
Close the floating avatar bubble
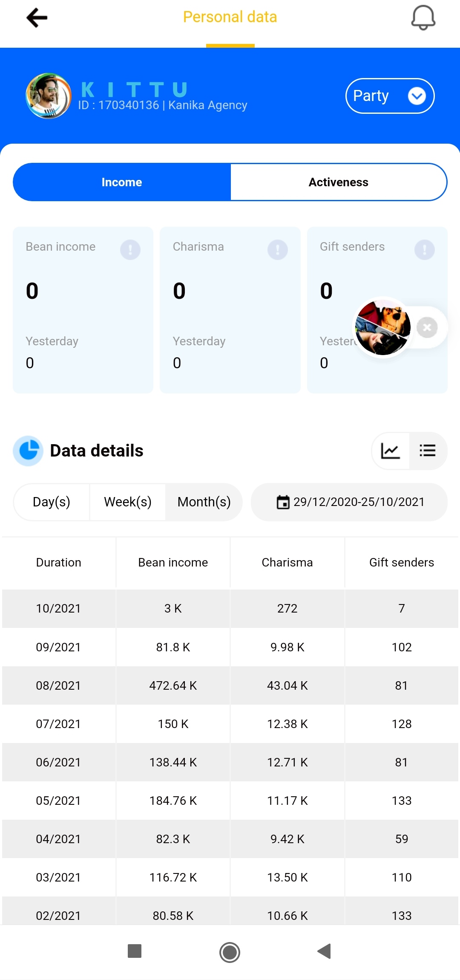click(x=427, y=327)
